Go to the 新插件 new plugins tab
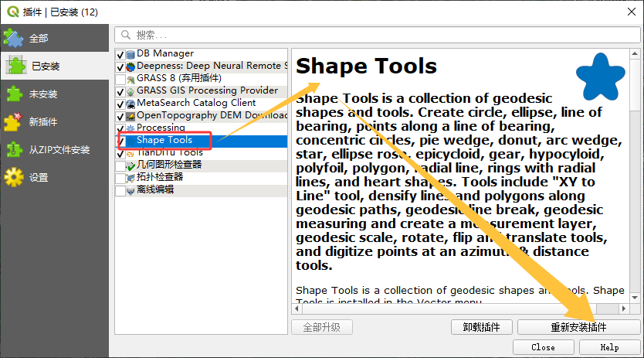Image resolution: width=644 pixels, height=358 pixels. pos(55,122)
